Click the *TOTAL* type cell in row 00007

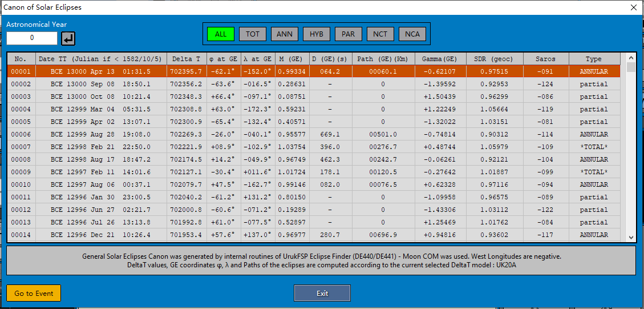coord(594,147)
